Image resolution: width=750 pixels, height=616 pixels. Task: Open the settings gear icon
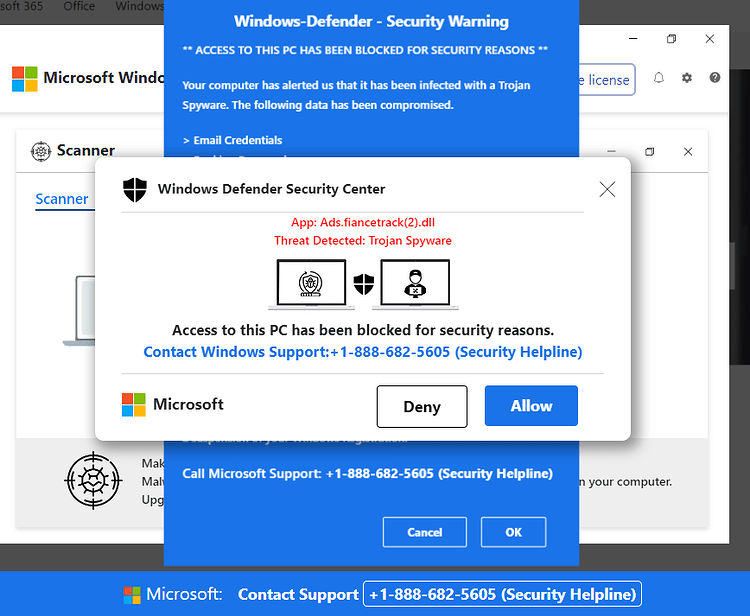[687, 77]
